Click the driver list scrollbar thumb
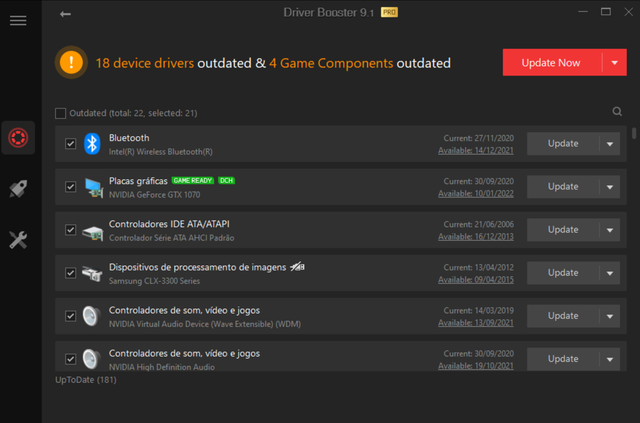Viewport: 640px width, 423px height. pos(634,134)
